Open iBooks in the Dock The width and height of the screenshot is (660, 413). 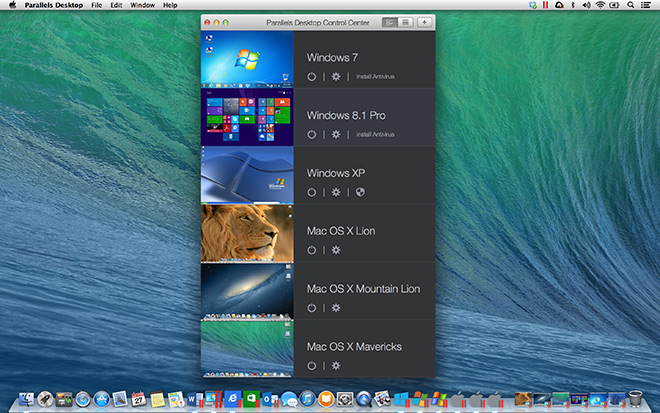click(x=326, y=399)
